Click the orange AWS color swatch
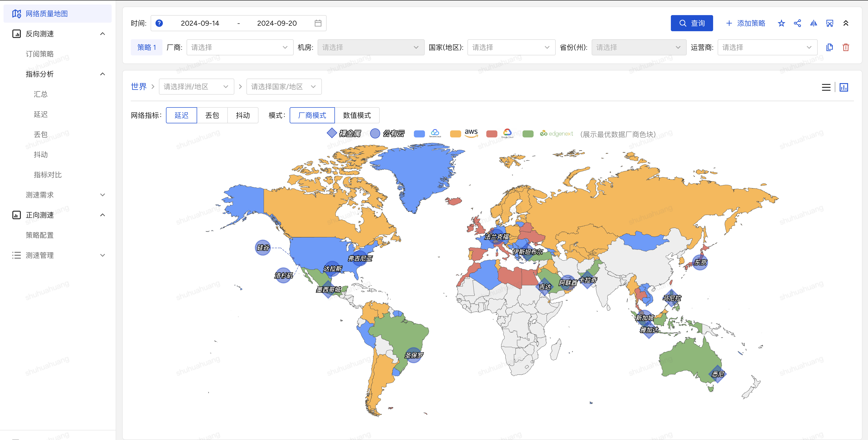868x440 pixels. tap(456, 134)
